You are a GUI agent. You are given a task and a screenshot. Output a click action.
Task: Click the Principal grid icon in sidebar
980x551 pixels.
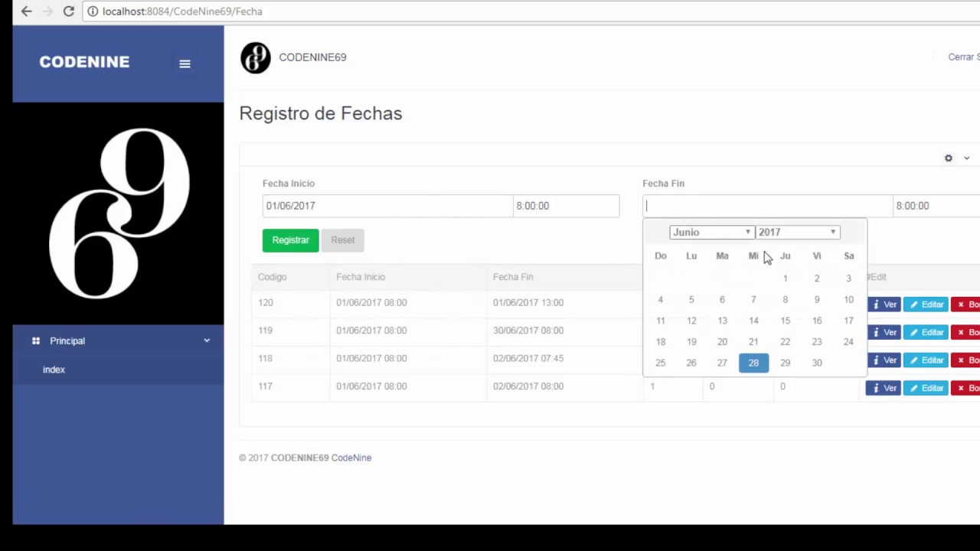pyautogui.click(x=36, y=341)
